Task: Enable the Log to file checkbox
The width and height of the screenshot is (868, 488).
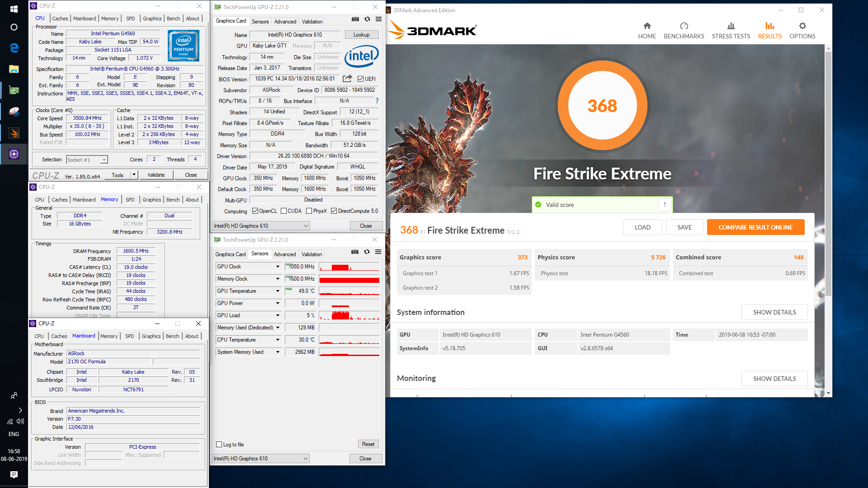Action: pyautogui.click(x=219, y=445)
